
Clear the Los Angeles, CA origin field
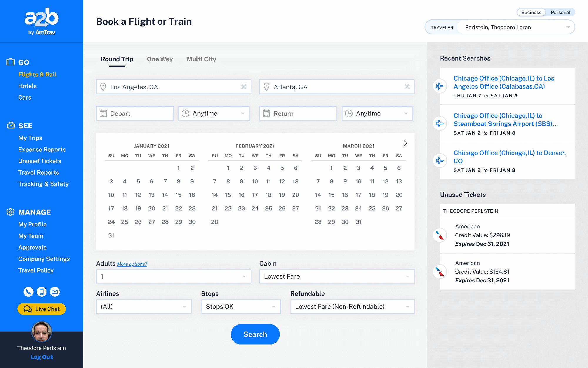pyautogui.click(x=244, y=87)
